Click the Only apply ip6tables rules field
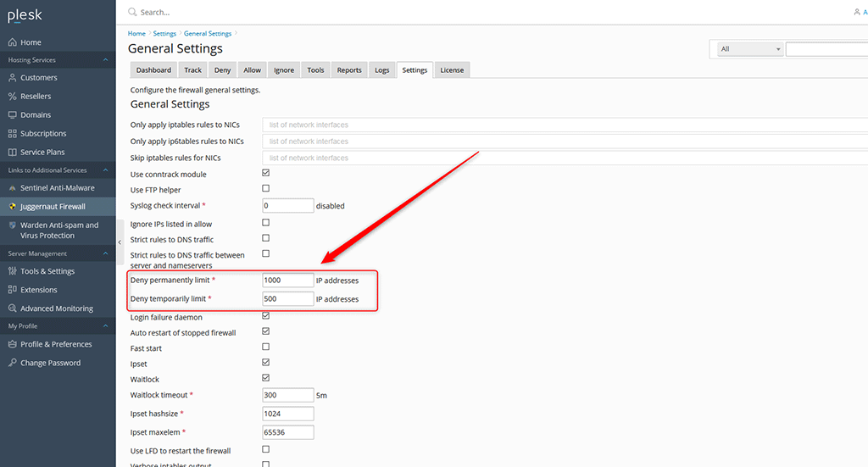The width and height of the screenshot is (868, 467). tap(565, 142)
